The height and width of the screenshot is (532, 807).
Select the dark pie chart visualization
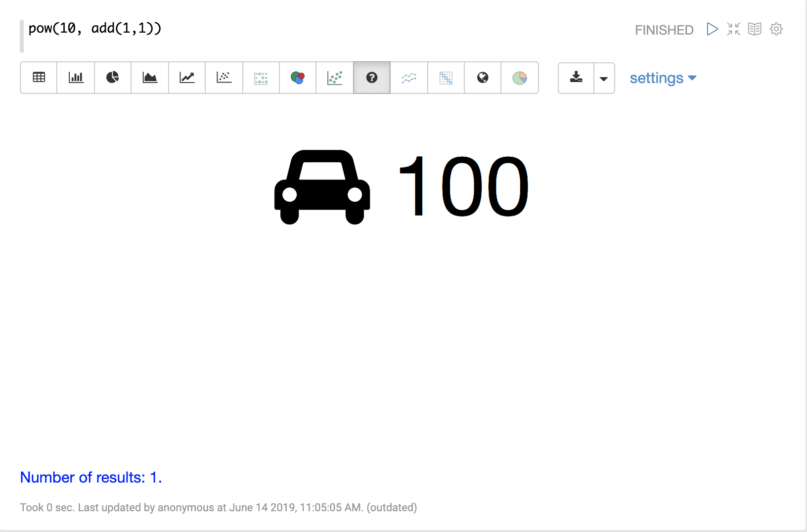coord(113,78)
